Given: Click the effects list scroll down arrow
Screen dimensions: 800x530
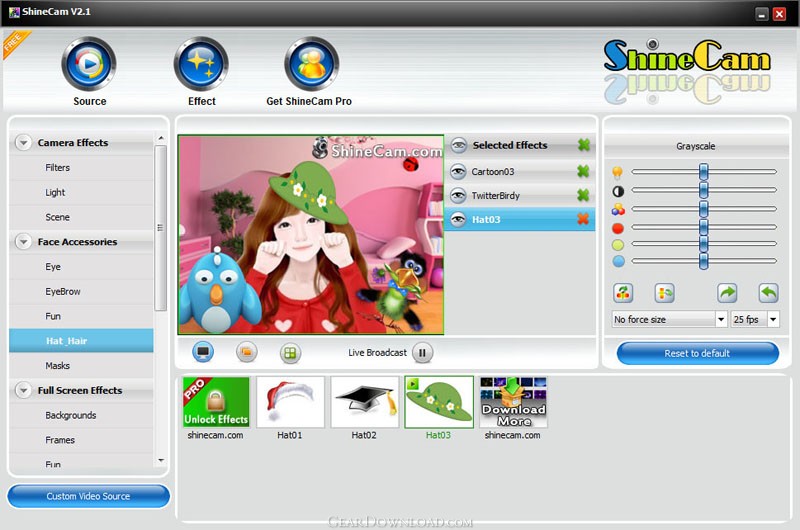Looking at the screenshot, I should tap(161, 460).
